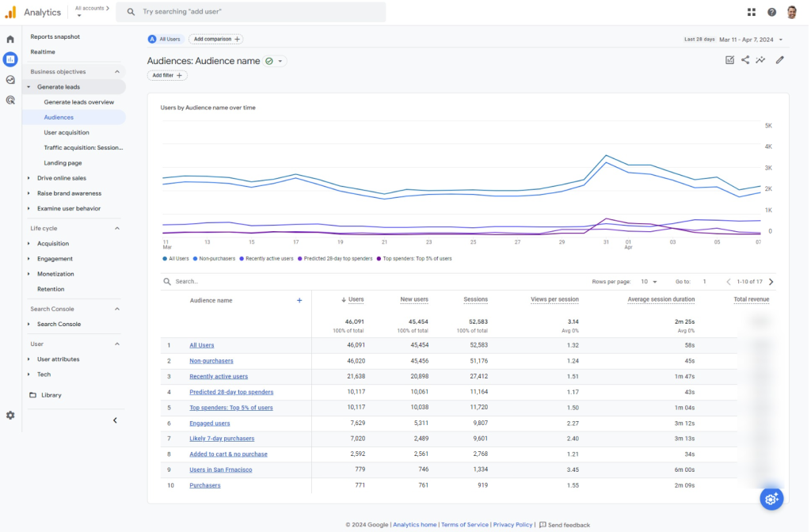Toggle Top spenders series in chart legend
Viewport: 811px width, 532px height.
click(414, 259)
